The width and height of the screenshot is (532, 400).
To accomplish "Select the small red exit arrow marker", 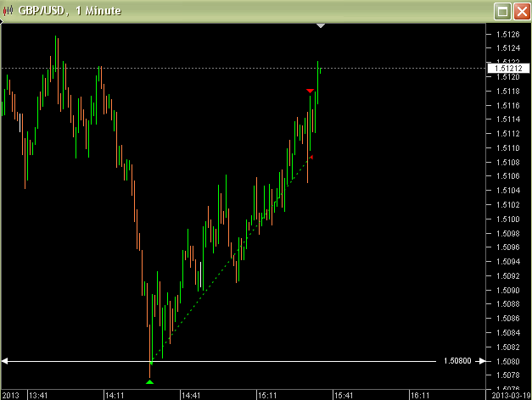I will [x=311, y=157].
